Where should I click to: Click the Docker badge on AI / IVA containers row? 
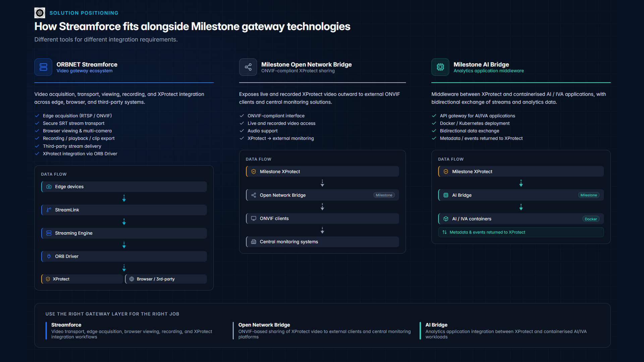(591, 219)
